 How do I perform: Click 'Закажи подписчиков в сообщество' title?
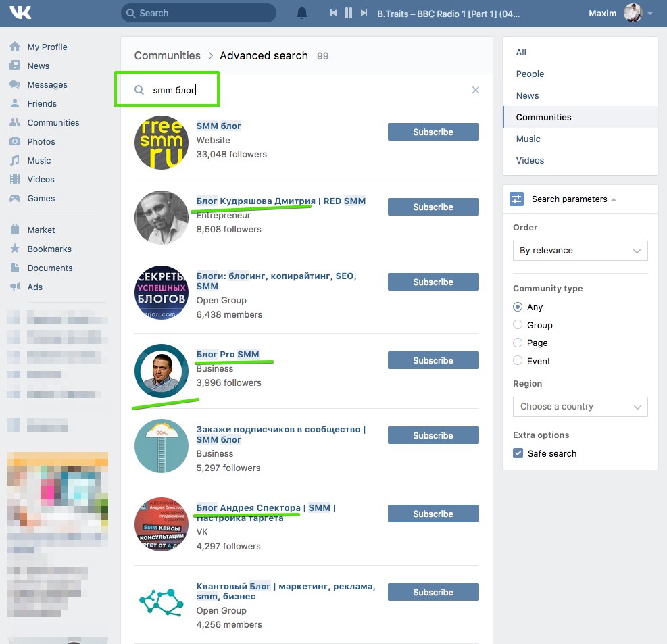[280, 435]
